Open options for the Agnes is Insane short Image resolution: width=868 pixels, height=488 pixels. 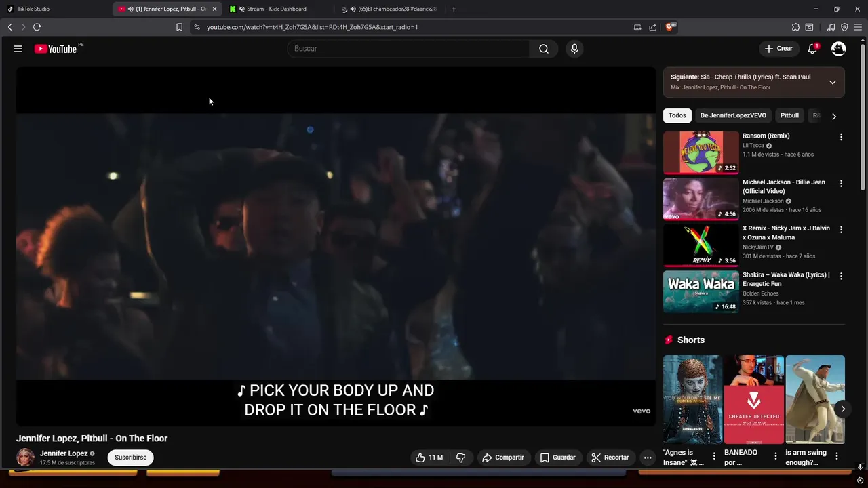pyautogui.click(x=713, y=456)
